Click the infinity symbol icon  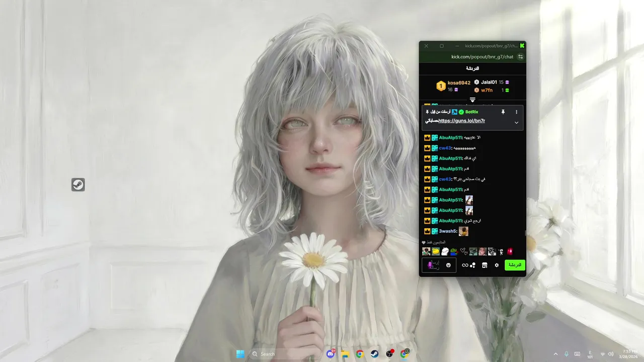click(x=465, y=265)
